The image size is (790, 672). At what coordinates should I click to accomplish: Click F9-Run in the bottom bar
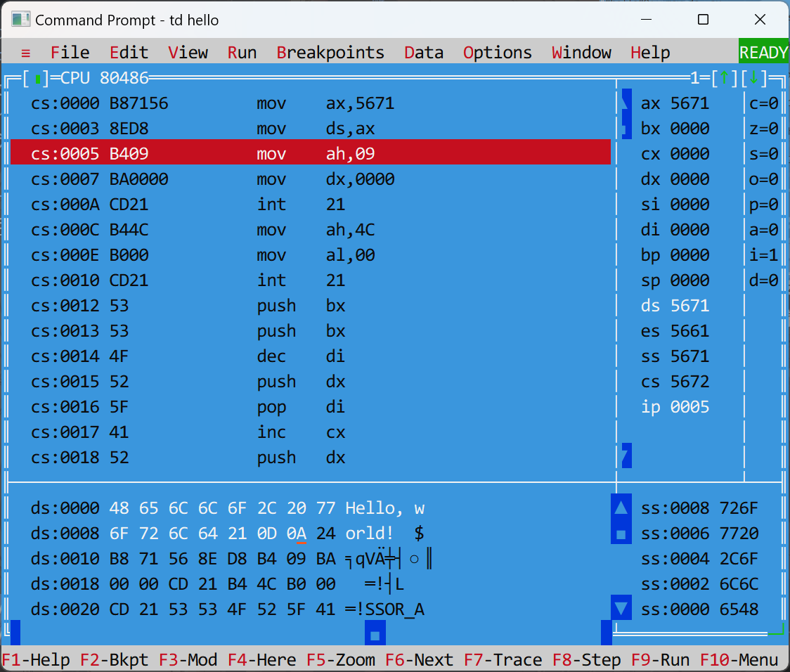point(660,660)
